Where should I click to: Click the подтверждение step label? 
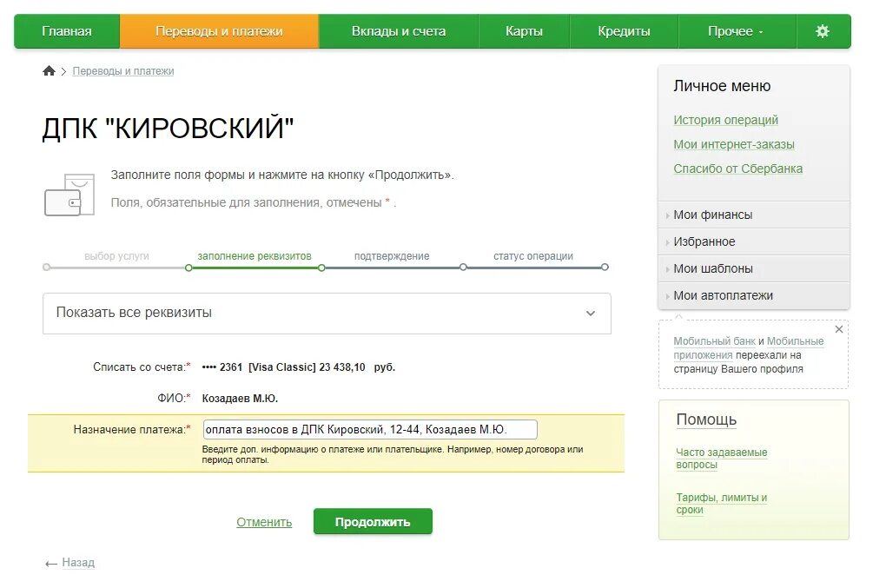pos(392,256)
